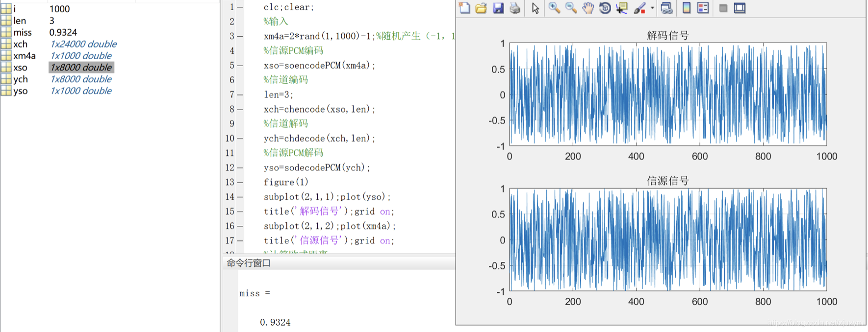
Task: Click the command window title 命令行窗口
Action: tap(249, 263)
